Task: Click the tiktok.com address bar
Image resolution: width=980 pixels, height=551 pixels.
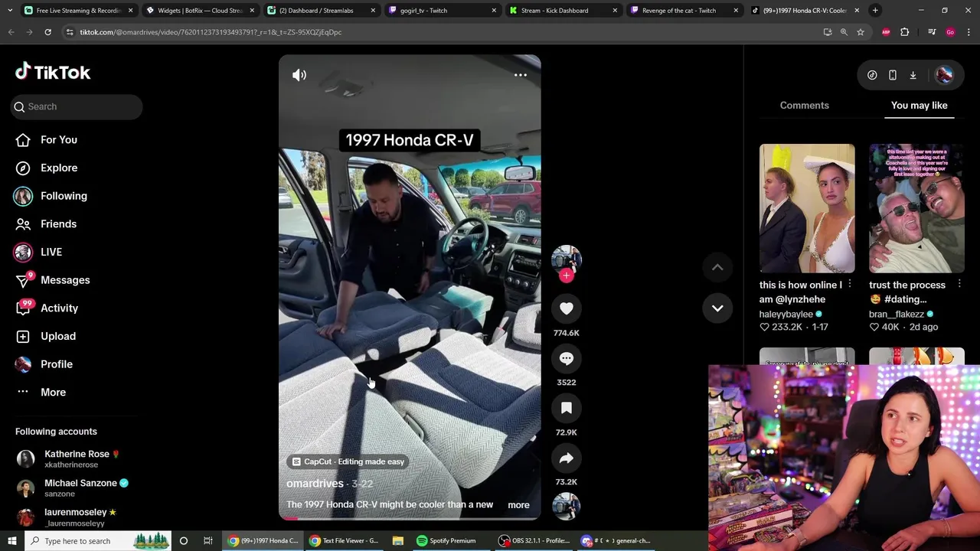Action: click(x=444, y=32)
